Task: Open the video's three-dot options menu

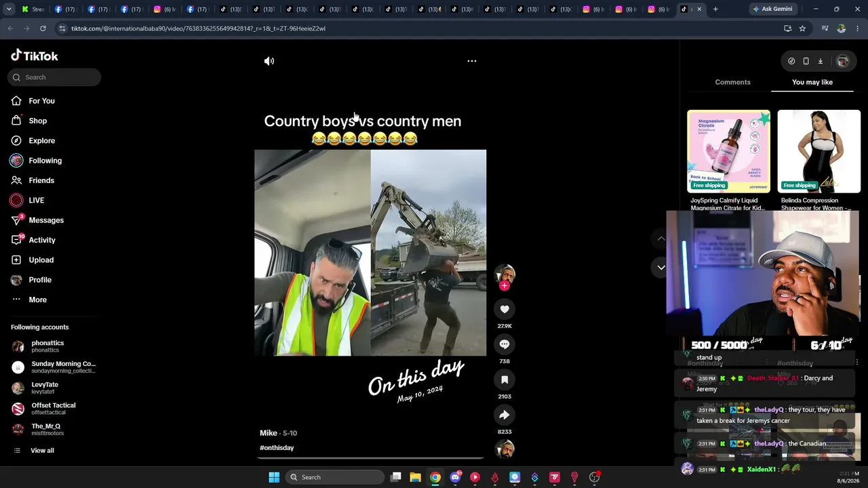Action: (472, 61)
